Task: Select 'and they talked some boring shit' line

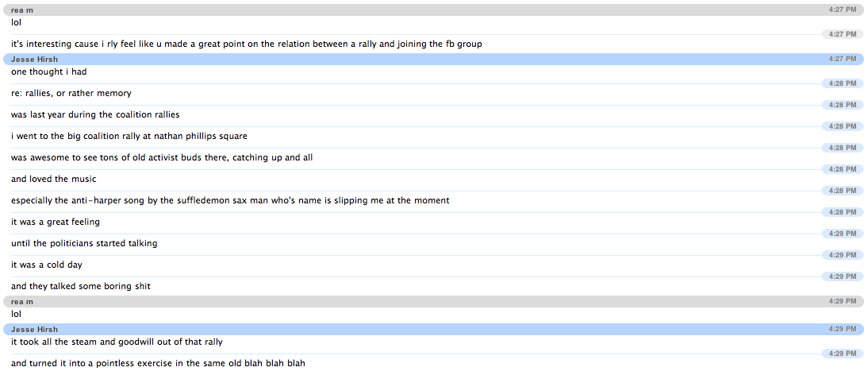Action: point(80,286)
